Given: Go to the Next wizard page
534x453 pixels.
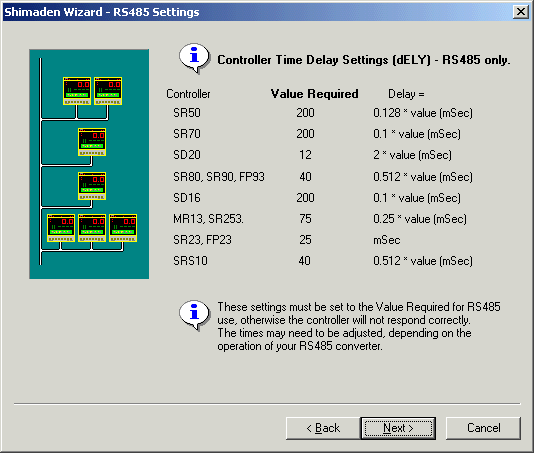Looking at the screenshot, I should click(x=398, y=428).
